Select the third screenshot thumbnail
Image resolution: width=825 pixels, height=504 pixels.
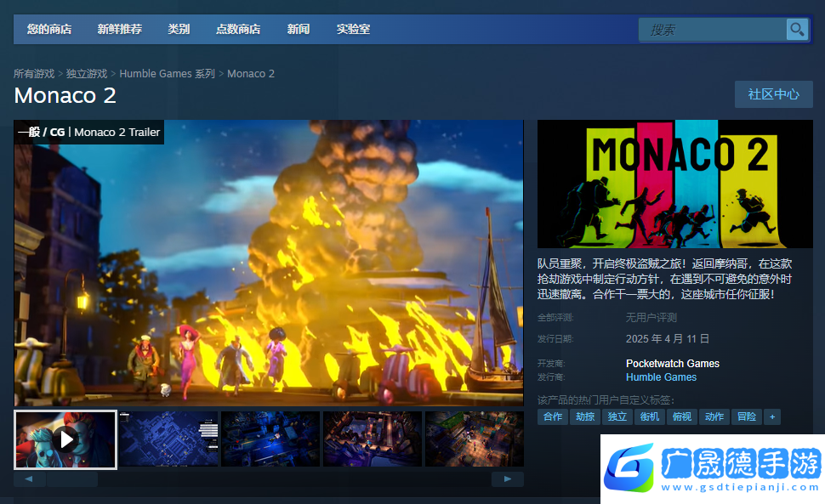tap(270, 439)
